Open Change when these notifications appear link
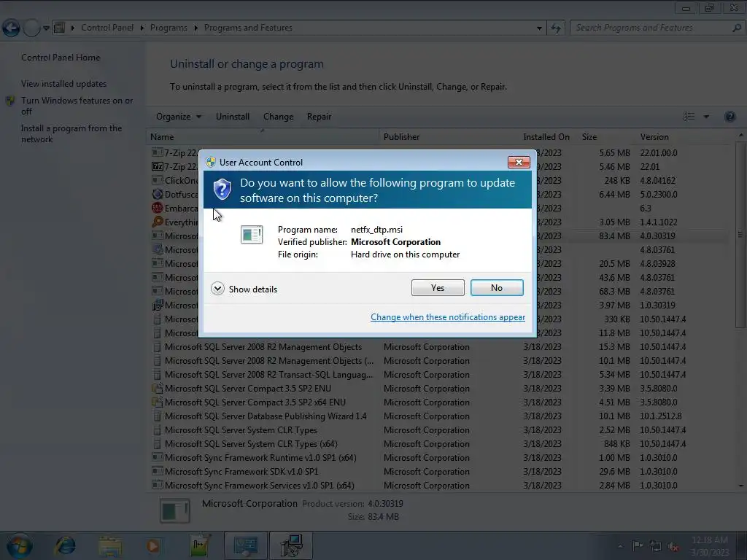This screenshot has width=747, height=560. 448,317
